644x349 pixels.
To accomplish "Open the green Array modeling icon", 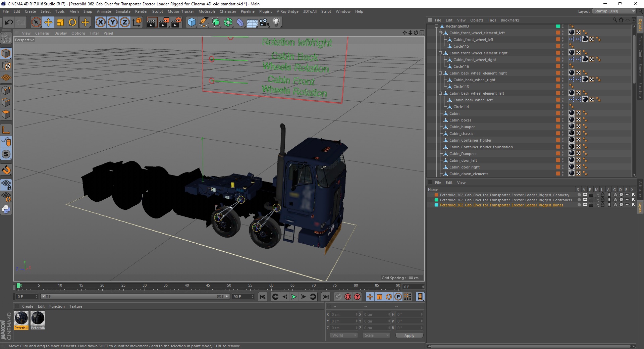I will [228, 22].
